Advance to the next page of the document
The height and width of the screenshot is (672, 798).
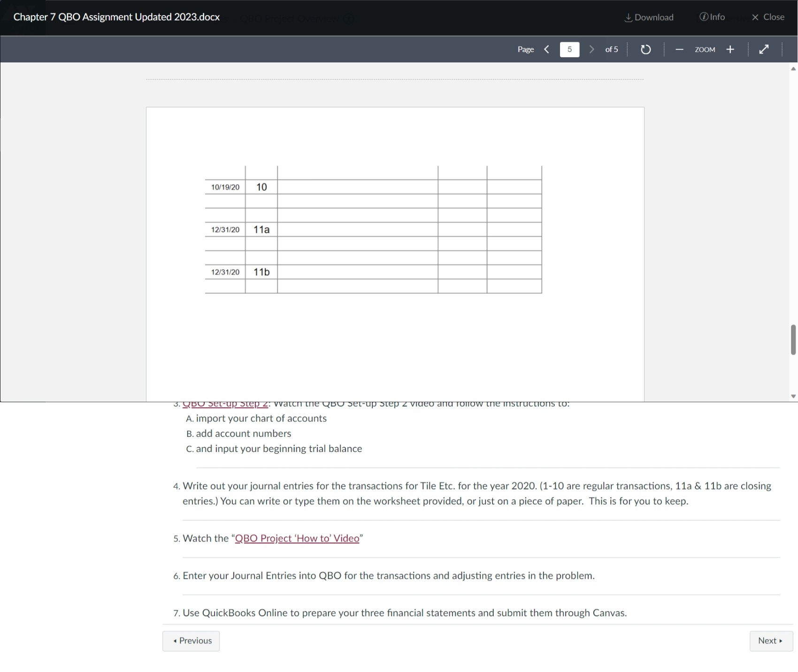(x=591, y=49)
